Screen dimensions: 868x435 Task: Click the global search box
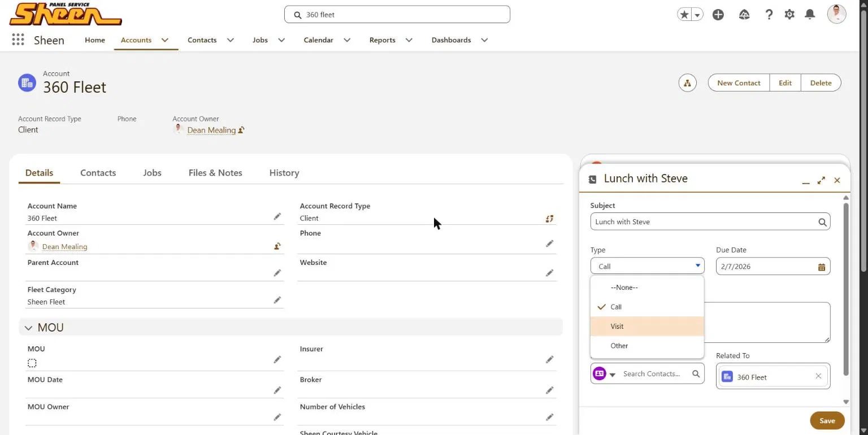point(397,15)
